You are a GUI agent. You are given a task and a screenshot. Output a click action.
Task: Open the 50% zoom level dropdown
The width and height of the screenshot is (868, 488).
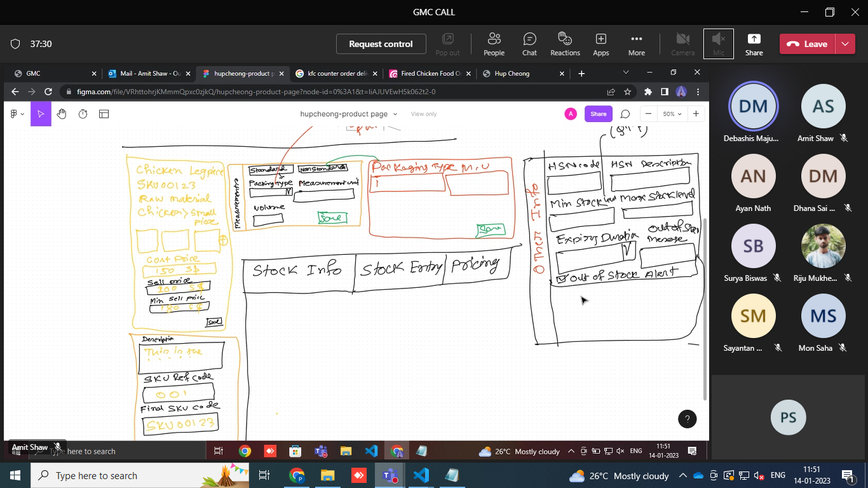pyautogui.click(x=672, y=114)
